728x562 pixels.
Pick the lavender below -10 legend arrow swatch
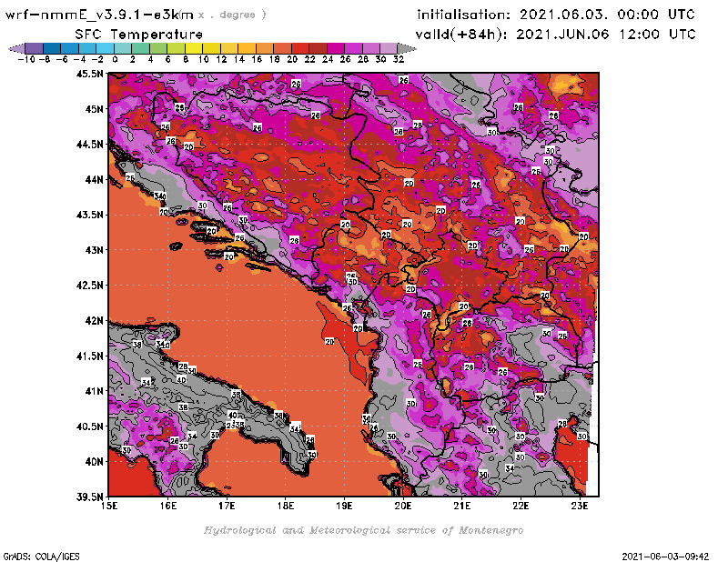click(x=16, y=48)
